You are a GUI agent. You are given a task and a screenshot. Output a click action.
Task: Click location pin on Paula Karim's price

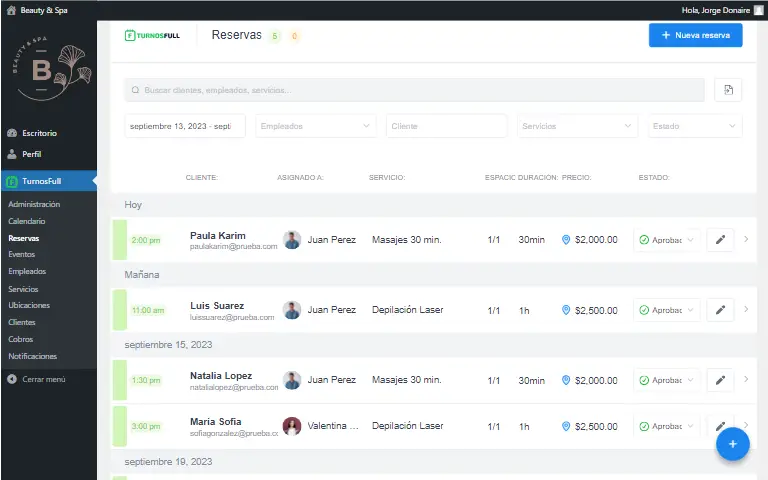pyautogui.click(x=566, y=240)
